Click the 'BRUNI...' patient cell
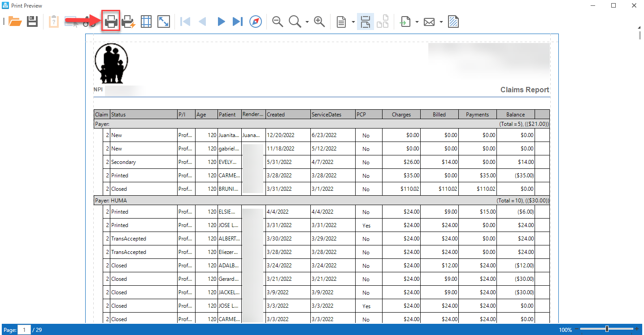This screenshot has height=335, width=644. click(x=229, y=189)
